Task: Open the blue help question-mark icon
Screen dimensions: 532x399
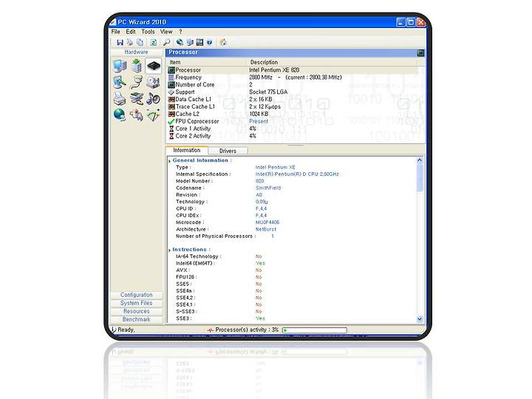Action: (x=209, y=42)
